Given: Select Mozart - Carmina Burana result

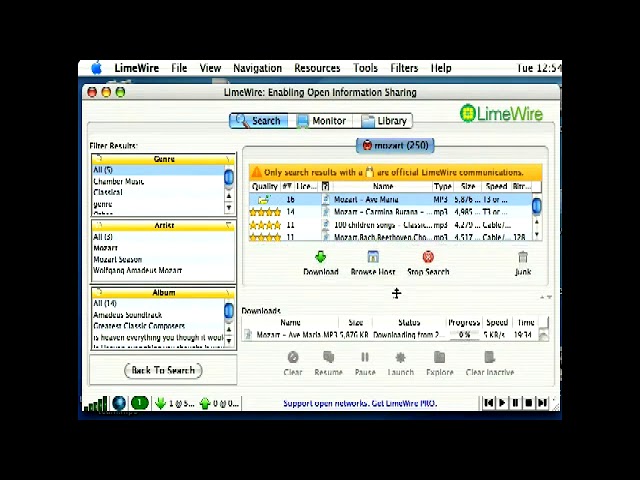Looking at the screenshot, I should click(x=391, y=212).
